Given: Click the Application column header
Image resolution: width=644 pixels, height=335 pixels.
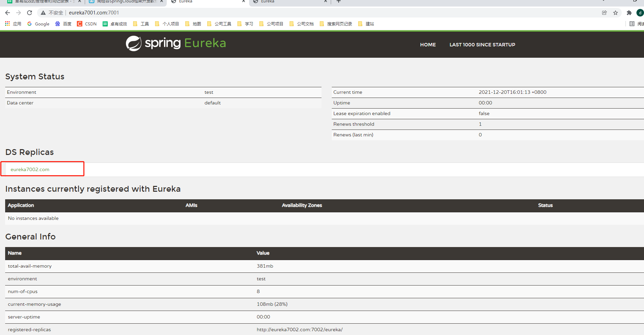Looking at the screenshot, I should tap(21, 205).
